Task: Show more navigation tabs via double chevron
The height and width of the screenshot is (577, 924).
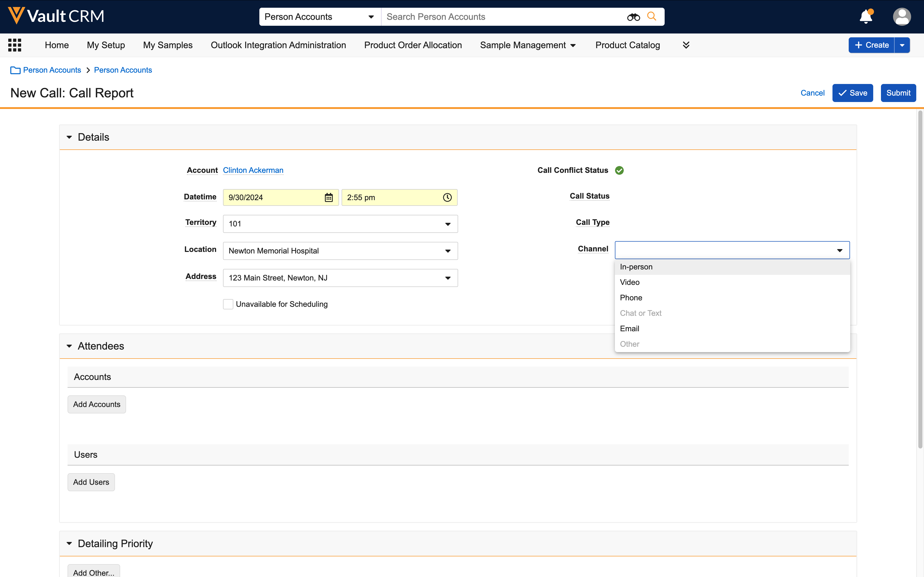Action: 686,45
